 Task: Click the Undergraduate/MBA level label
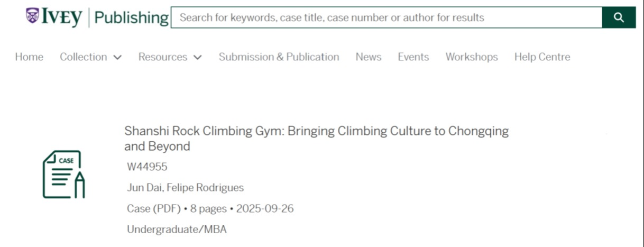tap(177, 230)
